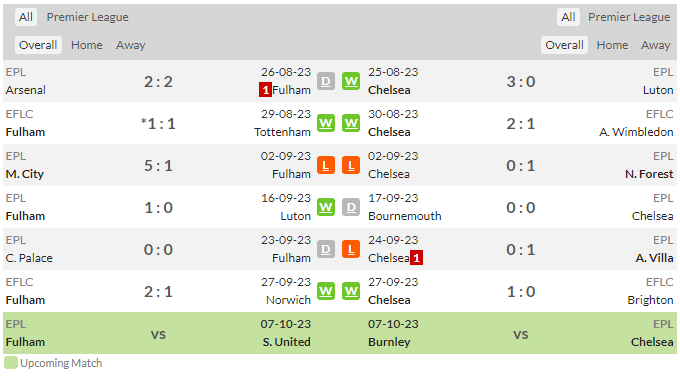Select the left-side All competitions filter
Image resolution: width=680 pixels, height=383 pixels.
26,17
